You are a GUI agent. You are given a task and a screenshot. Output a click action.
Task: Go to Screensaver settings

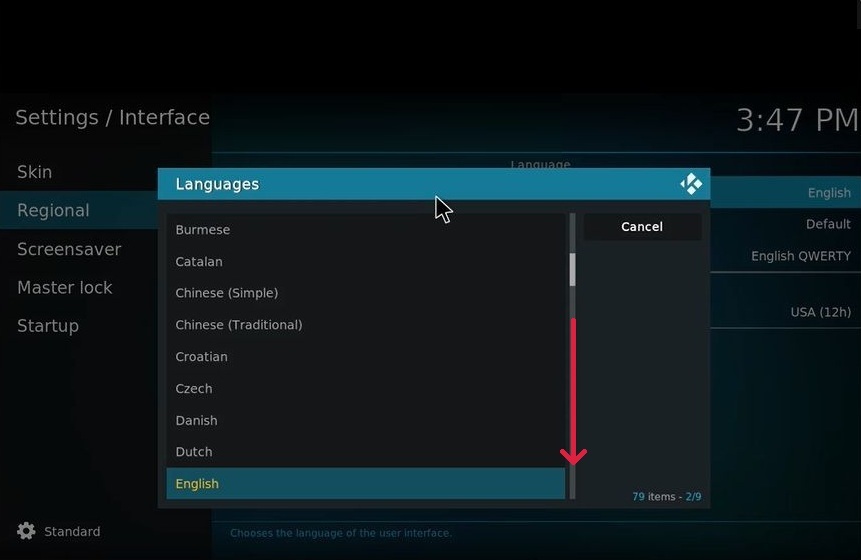[69, 249]
